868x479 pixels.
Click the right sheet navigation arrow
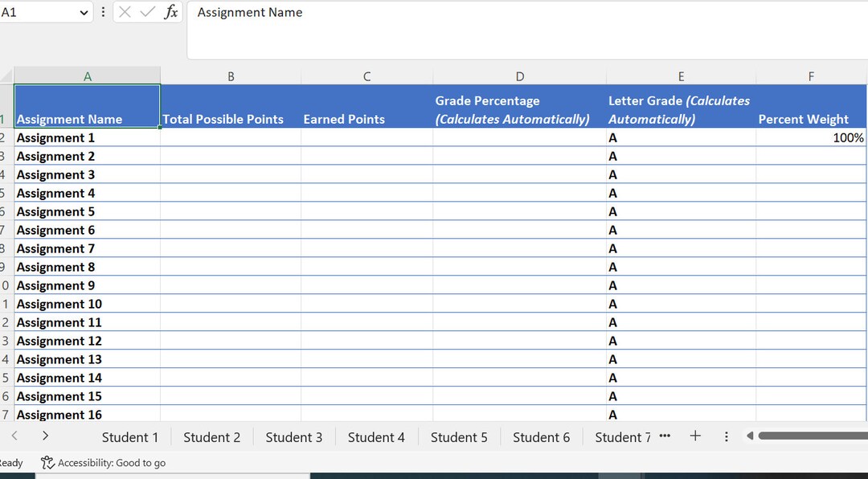(x=45, y=436)
